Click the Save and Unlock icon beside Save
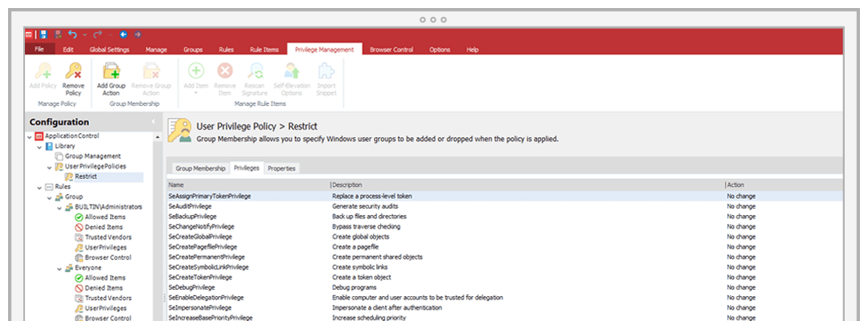Viewport: 868px width, 321px height. pyautogui.click(x=58, y=35)
